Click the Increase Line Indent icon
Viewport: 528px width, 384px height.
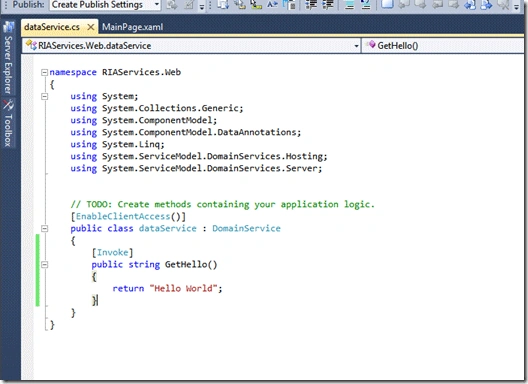[x=328, y=5]
